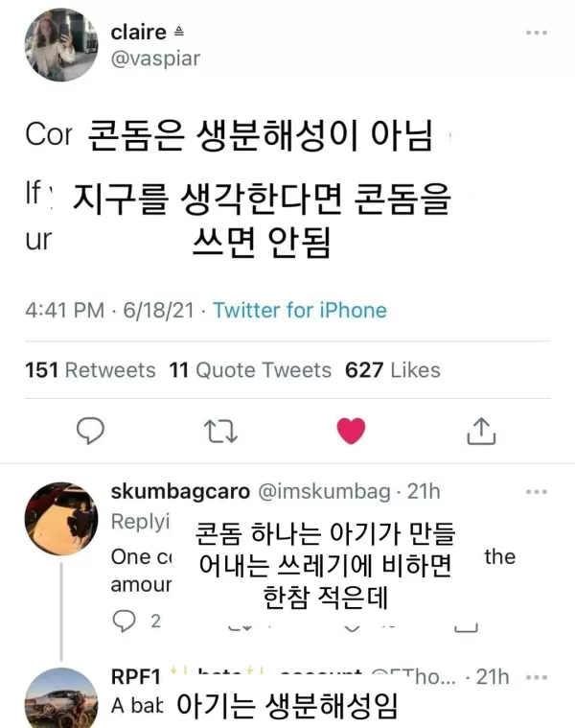Show the 627 Likes list
This screenshot has height=728, width=575.
[x=393, y=370]
